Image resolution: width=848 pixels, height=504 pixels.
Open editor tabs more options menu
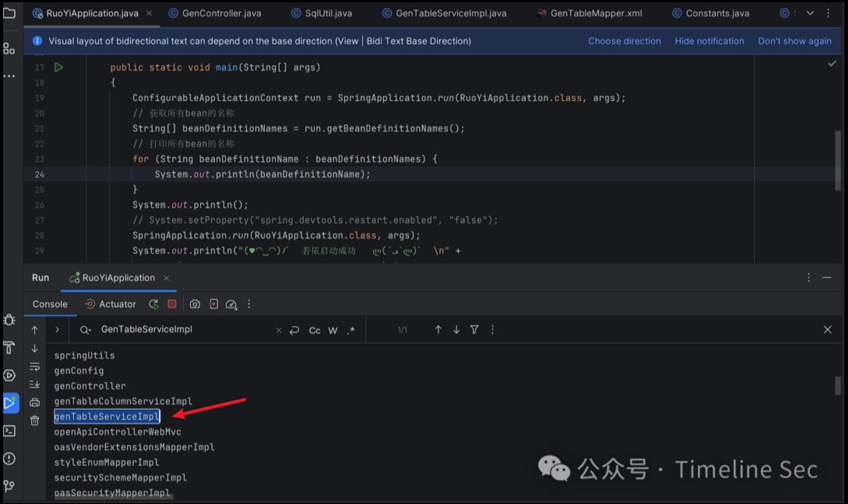click(x=829, y=13)
